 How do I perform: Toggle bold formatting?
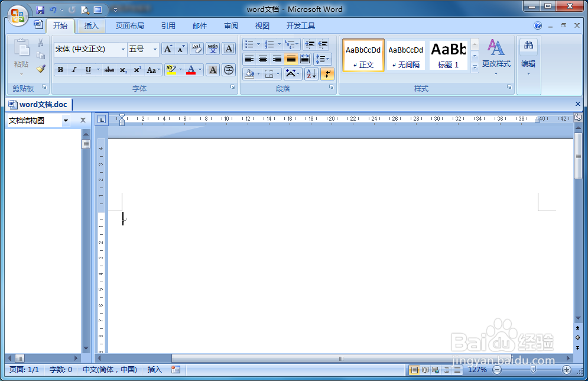60,70
